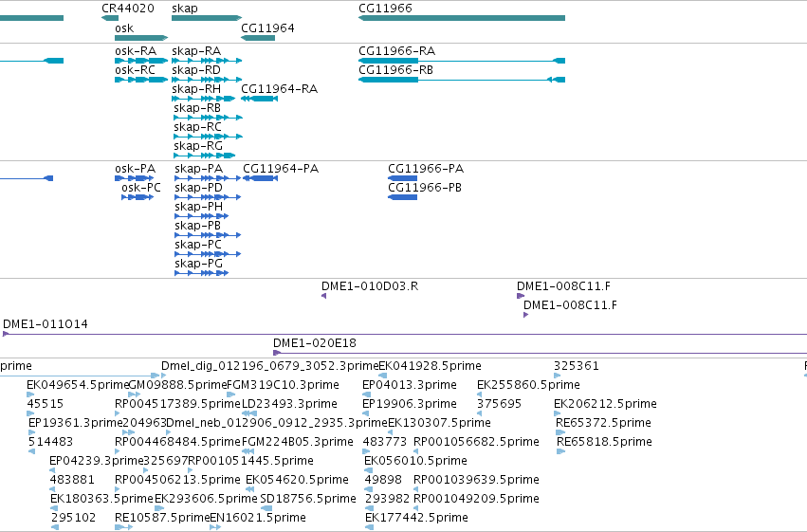Click the RE10587.5prime label

click(162, 519)
